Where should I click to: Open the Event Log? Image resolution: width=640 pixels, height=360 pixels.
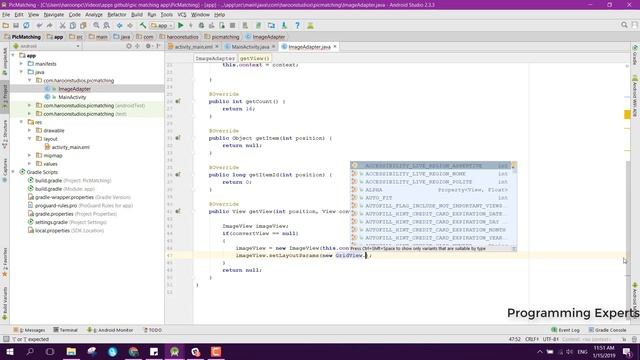(x=565, y=330)
